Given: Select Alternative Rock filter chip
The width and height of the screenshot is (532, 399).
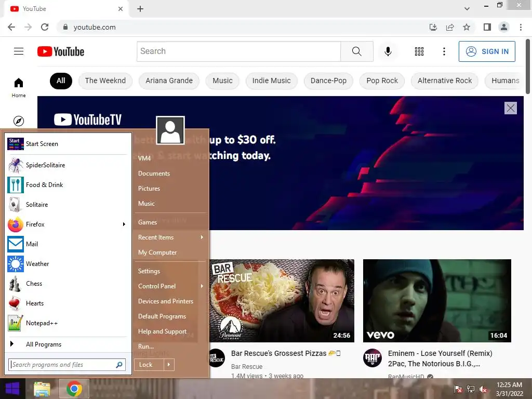Looking at the screenshot, I should 445,81.
